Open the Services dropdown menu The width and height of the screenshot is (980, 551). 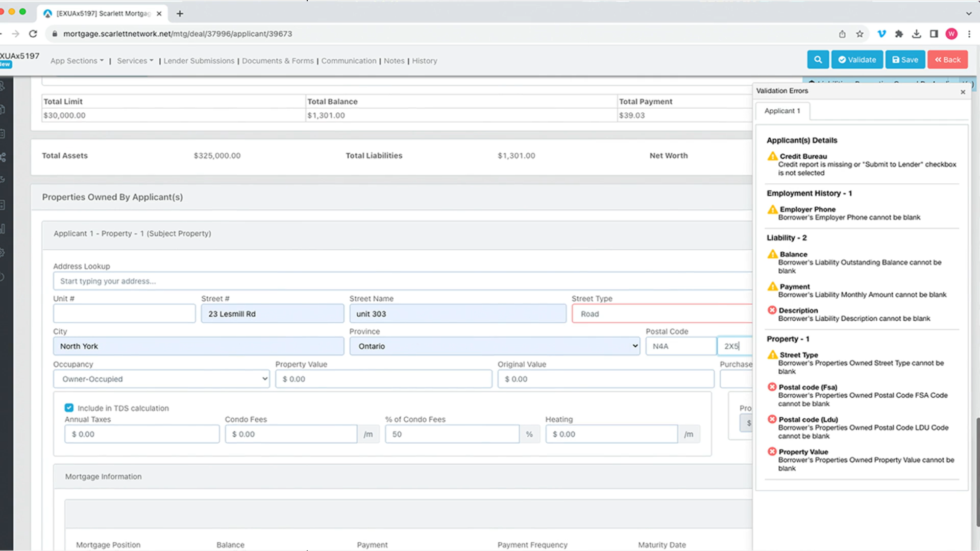[135, 61]
